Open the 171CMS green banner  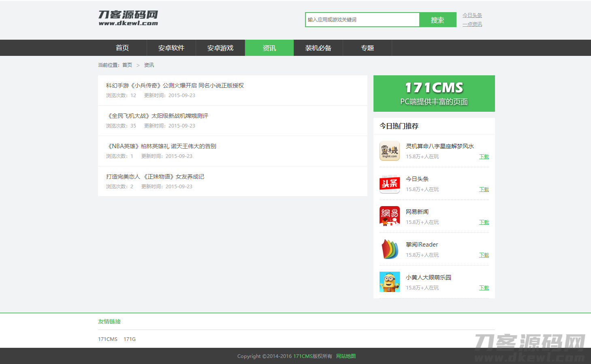[434, 94]
